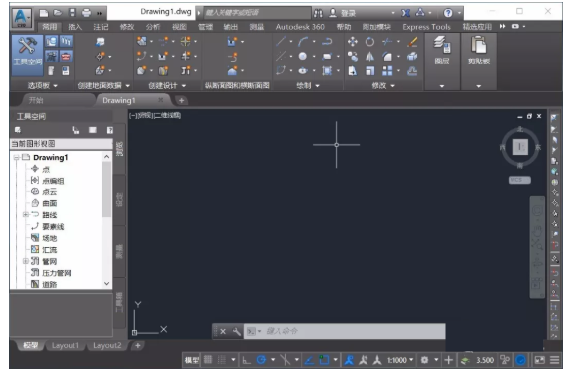Screen dimensions: 588x372
Task: Toggle the clean screen button in status bar
Action: 539,360
